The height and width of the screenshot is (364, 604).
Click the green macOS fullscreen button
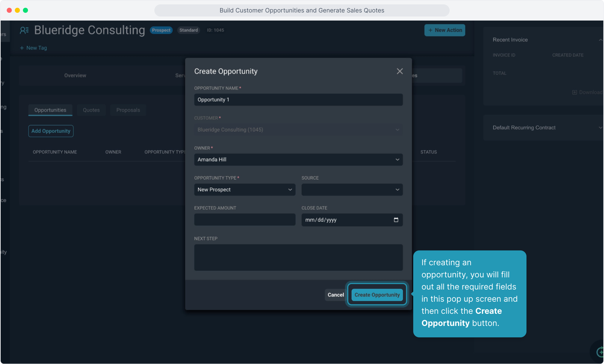[x=25, y=10]
